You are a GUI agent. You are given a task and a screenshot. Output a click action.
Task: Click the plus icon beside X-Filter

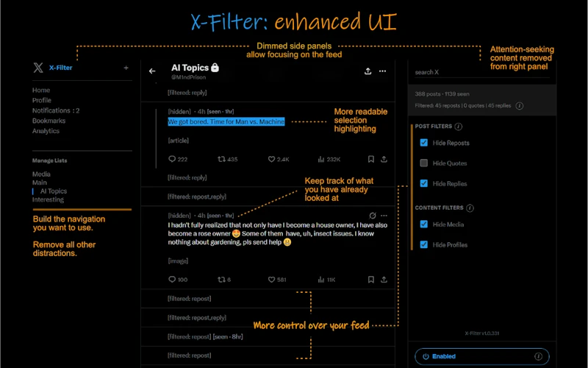click(126, 68)
